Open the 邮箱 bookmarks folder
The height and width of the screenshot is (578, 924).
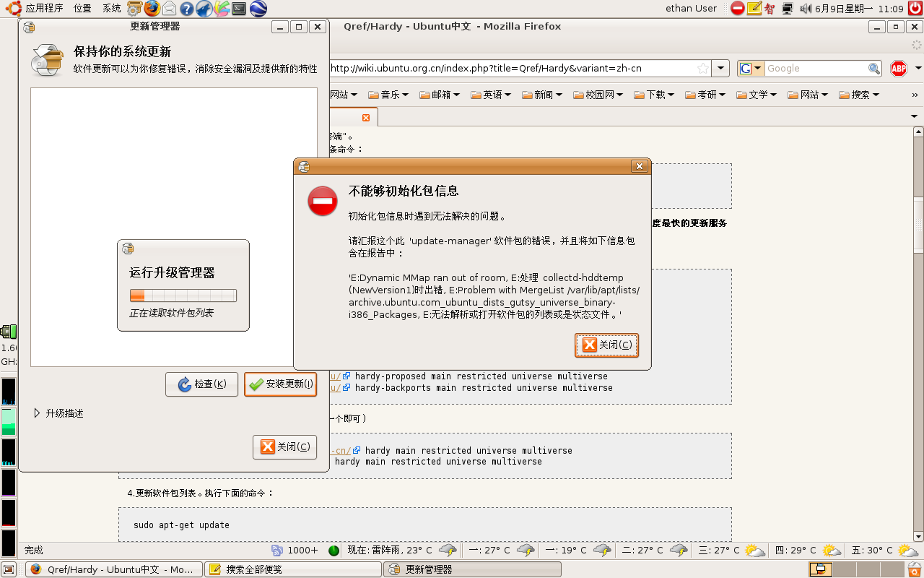click(x=440, y=95)
